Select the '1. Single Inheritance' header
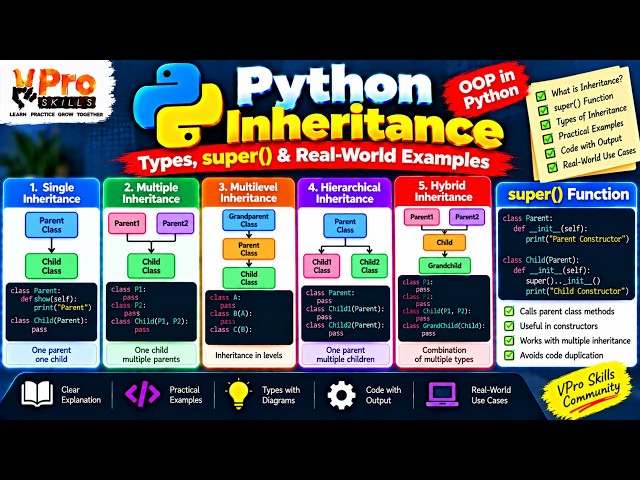The image size is (640, 480). point(51,193)
